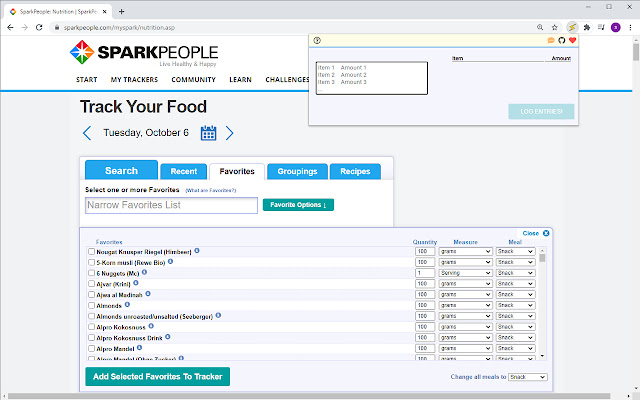Screen dimensions: 640x400
Task: Show info icon for 6 Nuggets (Mc)
Action: 144,272
